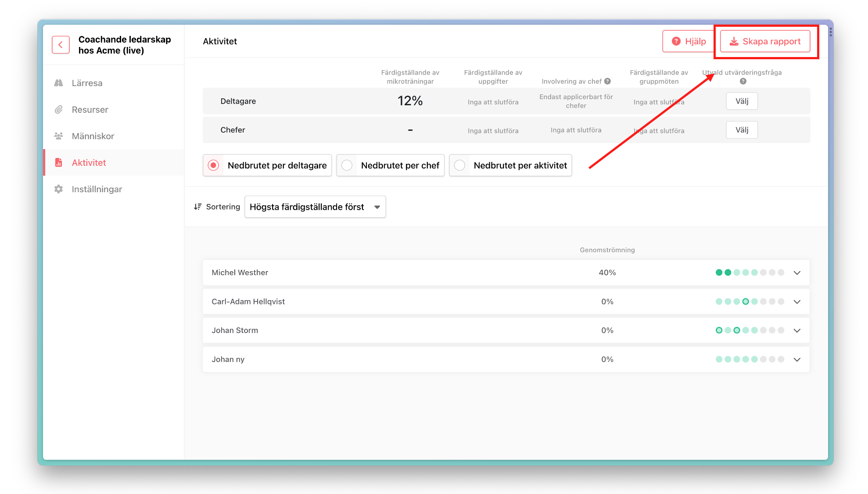Open Resurser in the sidebar
This screenshot has height=494, width=868.
pyautogui.click(x=90, y=110)
